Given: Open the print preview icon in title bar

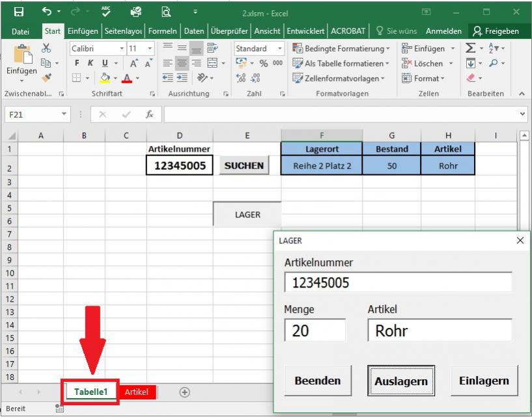Looking at the screenshot, I should coord(166,12).
